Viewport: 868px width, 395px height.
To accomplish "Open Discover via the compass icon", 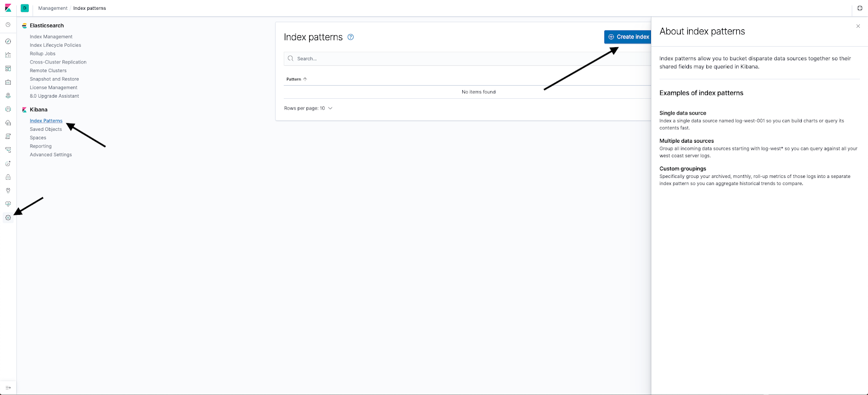I will [x=8, y=41].
